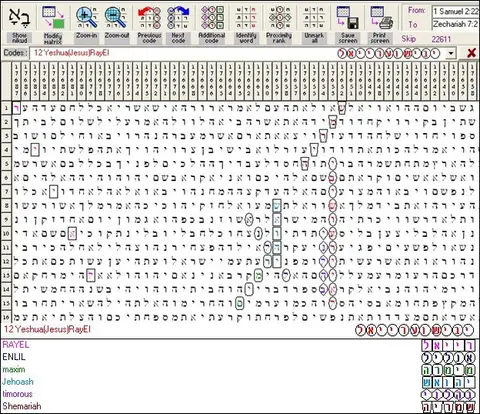This screenshot has width=480, height=414.
Task: Select the Shemariah term in list
Action: (x=22, y=406)
